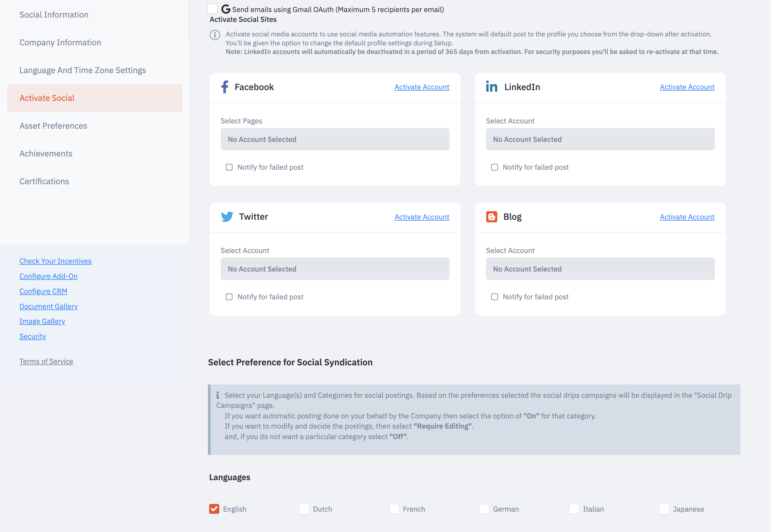771x532 pixels.
Task: Click the Twitter bird icon
Action: pyautogui.click(x=227, y=217)
